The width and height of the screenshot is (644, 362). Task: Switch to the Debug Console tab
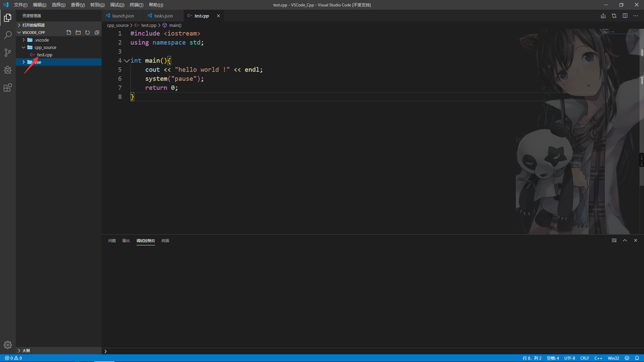point(146,241)
